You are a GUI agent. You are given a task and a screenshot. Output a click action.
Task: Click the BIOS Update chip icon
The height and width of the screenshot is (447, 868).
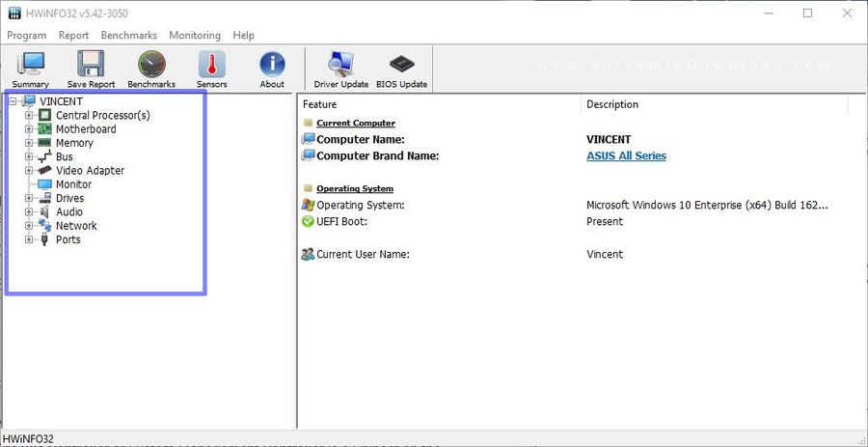pyautogui.click(x=401, y=69)
